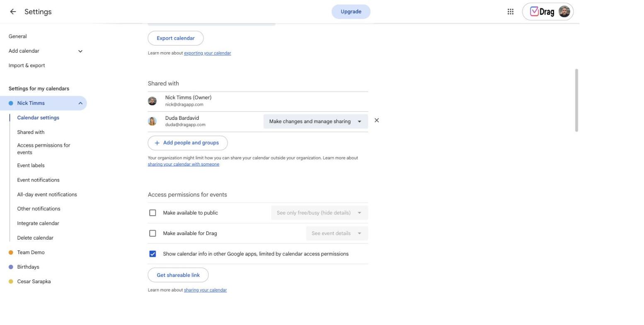Go to Access permissions for events in sidebar
This screenshot has height=325, width=644.
tap(44, 149)
